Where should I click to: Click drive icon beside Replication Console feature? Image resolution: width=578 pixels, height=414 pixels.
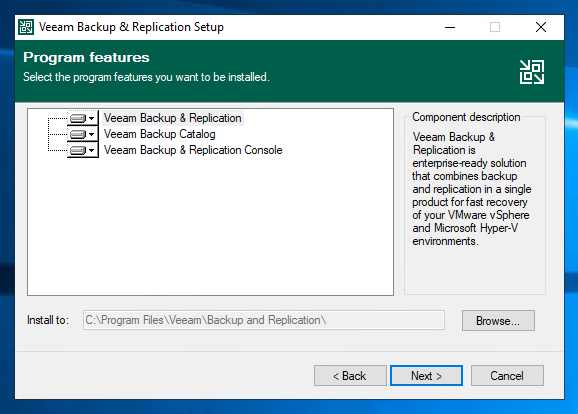click(78, 150)
